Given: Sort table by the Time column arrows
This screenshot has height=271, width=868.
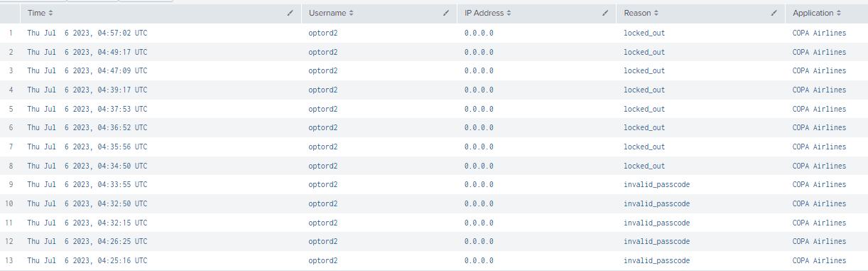Looking at the screenshot, I should tap(50, 14).
